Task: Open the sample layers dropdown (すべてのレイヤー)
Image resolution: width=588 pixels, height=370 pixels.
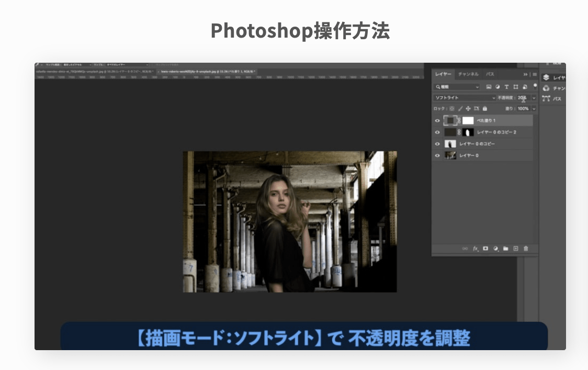Action: click(x=127, y=65)
